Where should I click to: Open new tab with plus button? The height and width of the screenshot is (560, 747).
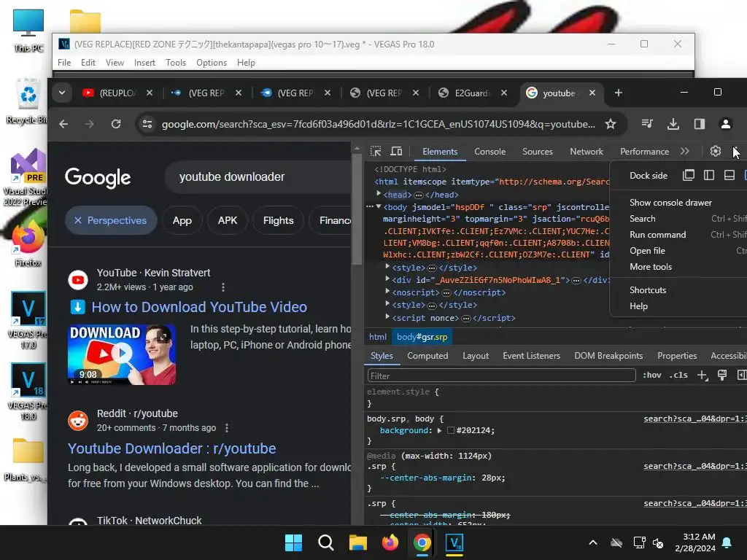(x=619, y=93)
